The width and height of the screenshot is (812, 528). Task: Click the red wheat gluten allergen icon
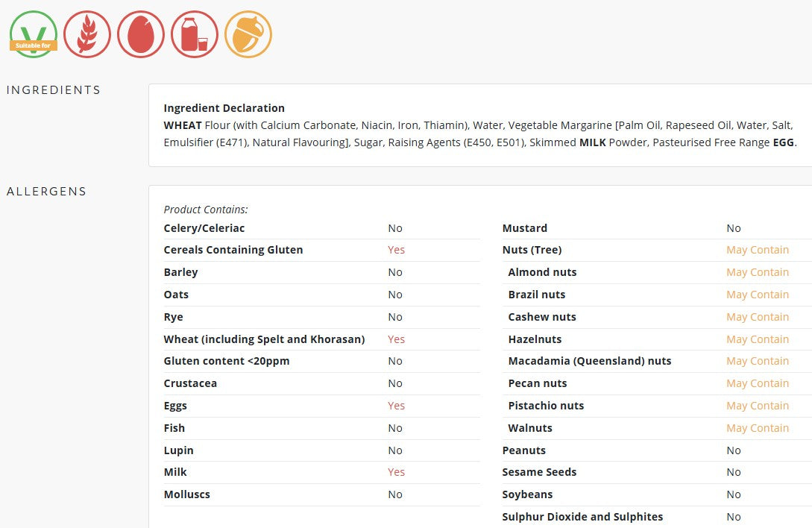[x=87, y=34]
